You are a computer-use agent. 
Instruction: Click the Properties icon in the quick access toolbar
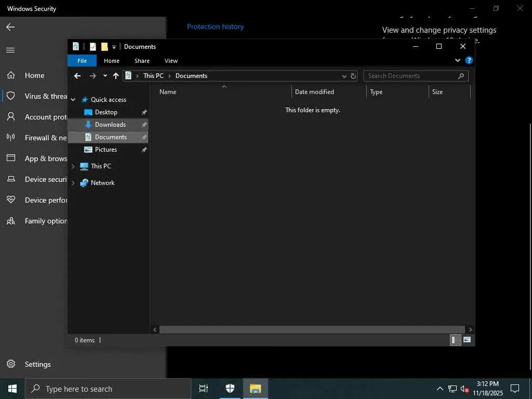coord(92,47)
